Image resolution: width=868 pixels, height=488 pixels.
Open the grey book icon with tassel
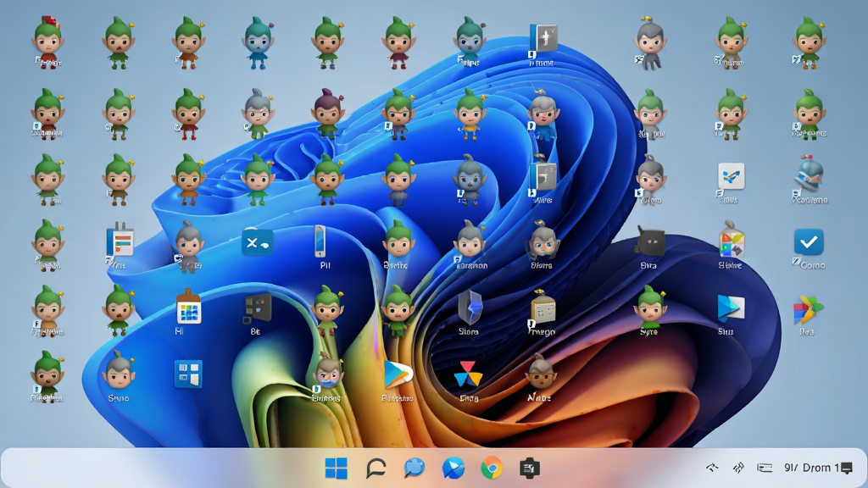(542, 177)
